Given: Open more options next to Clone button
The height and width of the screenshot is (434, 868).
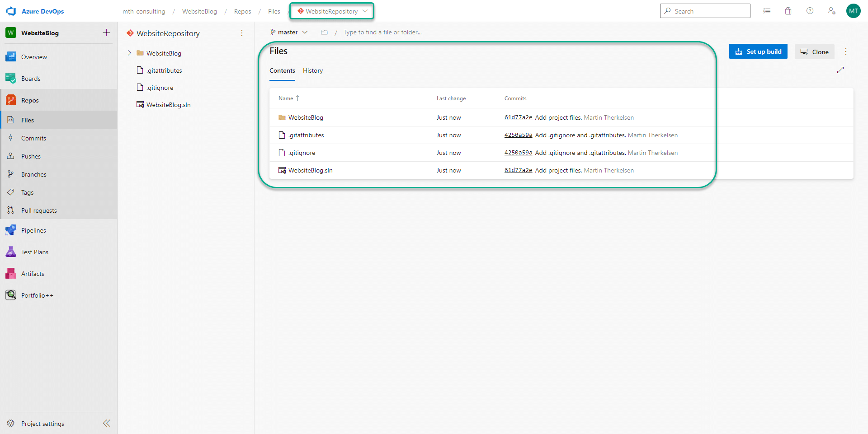Looking at the screenshot, I should point(846,52).
